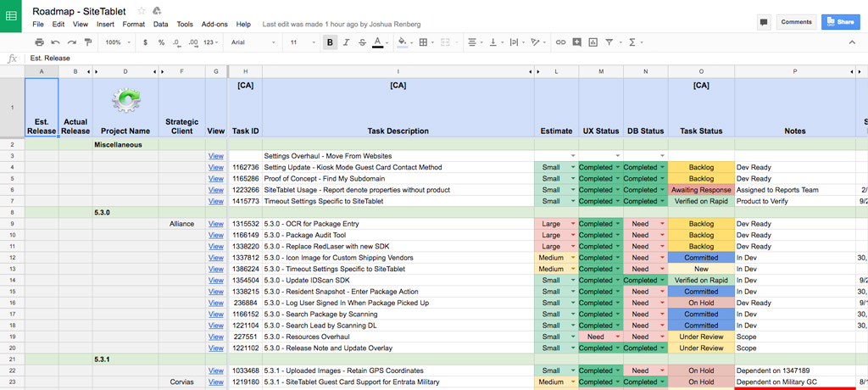This screenshot has width=868, height=390.
Task: Open text rotation options
Action: [537, 42]
